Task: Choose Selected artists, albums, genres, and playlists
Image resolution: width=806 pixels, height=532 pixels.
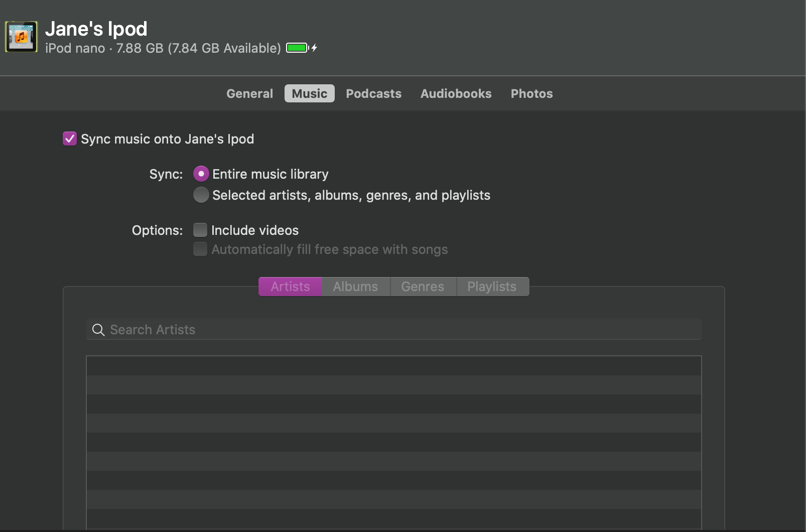Action: click(201, 195)
